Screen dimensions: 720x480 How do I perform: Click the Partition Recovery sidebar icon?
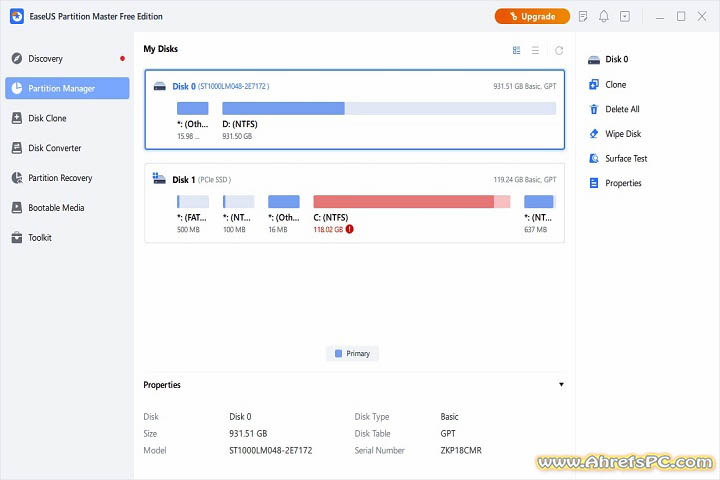(x=17, y=178)
